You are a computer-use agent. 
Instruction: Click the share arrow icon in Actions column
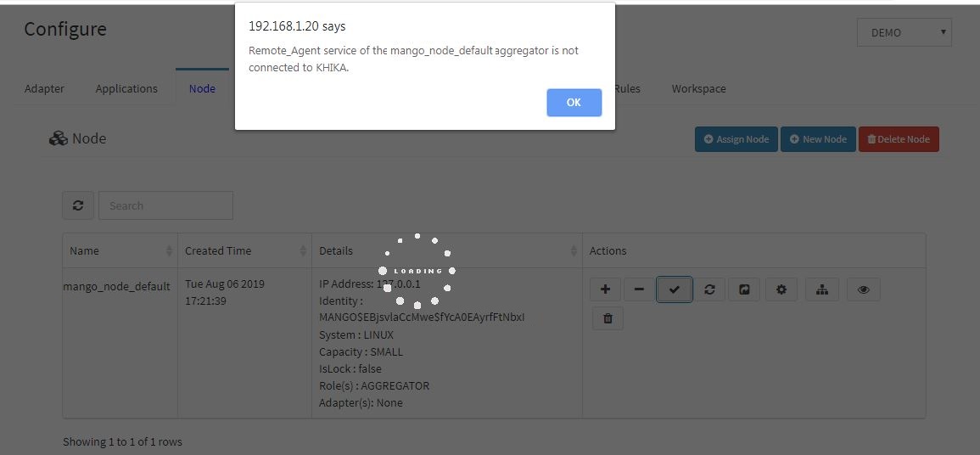pos(744,289)
